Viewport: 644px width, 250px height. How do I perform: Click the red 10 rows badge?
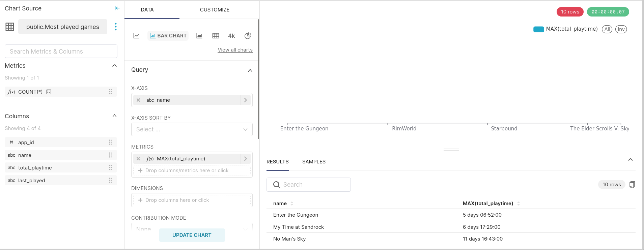tap(570, 12)
